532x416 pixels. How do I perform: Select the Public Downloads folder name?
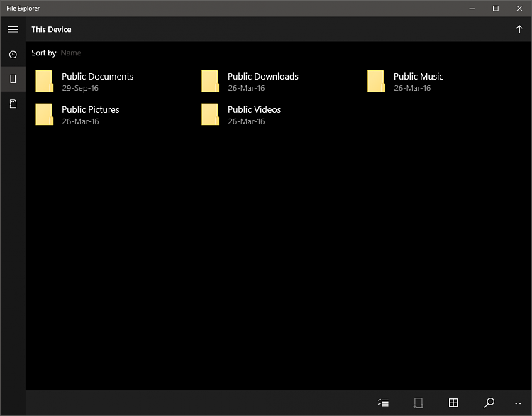coord(263,77)
